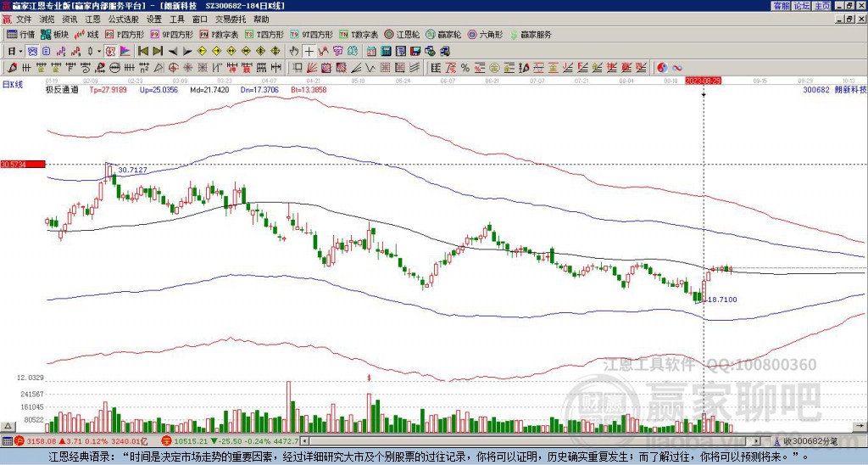This screenshot has height=465, width=868.
Task: Select the red pencil drawing tool
Action: [11, 68]
